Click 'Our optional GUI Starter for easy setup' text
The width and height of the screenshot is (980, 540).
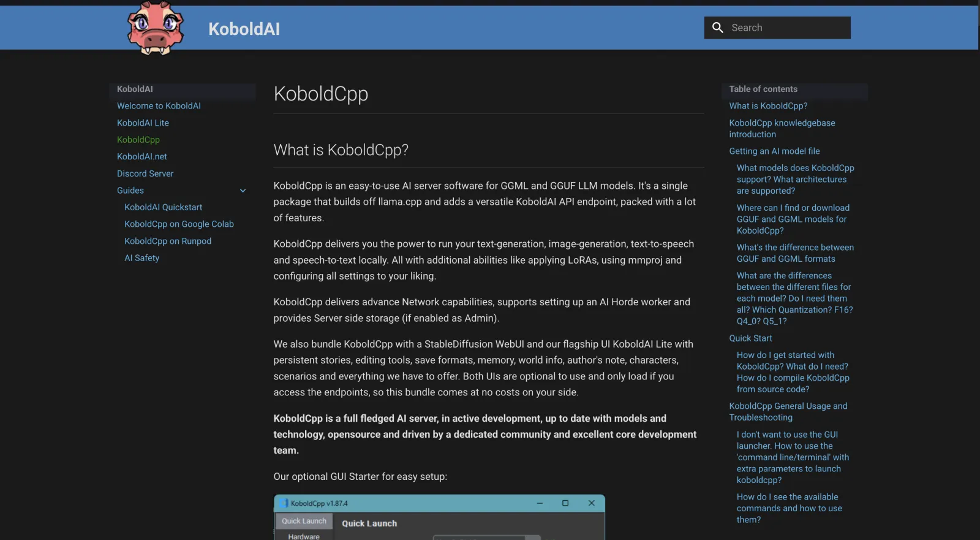[x=360, y=477]
